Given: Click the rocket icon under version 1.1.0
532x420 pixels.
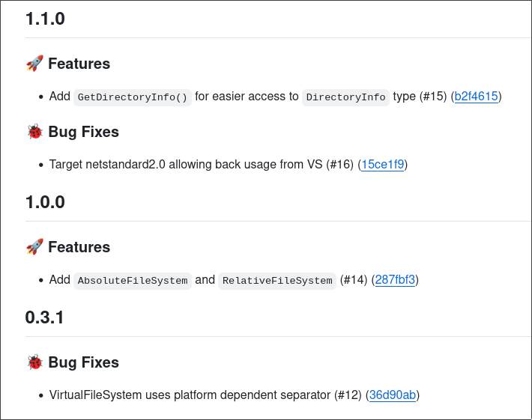Looking at the screenshot, I should [34, 64].
